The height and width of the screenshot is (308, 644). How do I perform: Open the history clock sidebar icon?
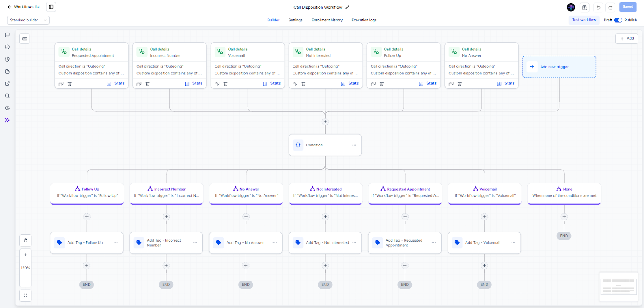tap(7, 108)
